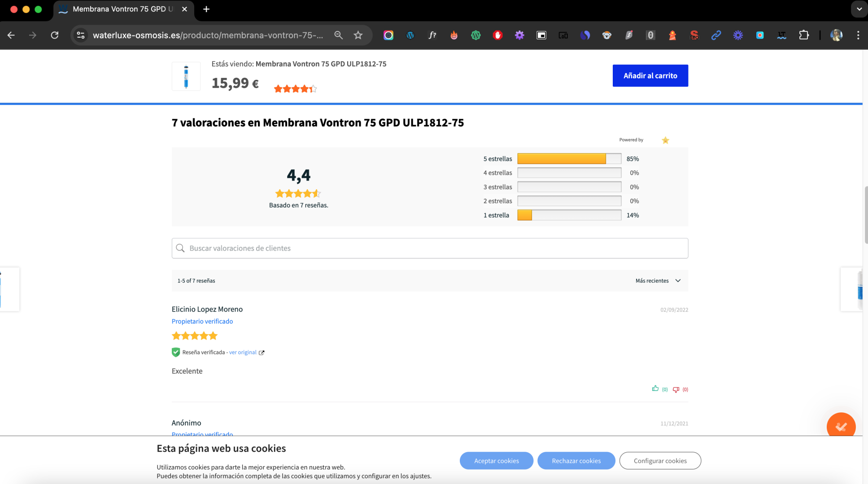Click the Elicinio Lopez Moreno reviewer name
This screenshot has height=484, width=868.
tap(207, 309)
